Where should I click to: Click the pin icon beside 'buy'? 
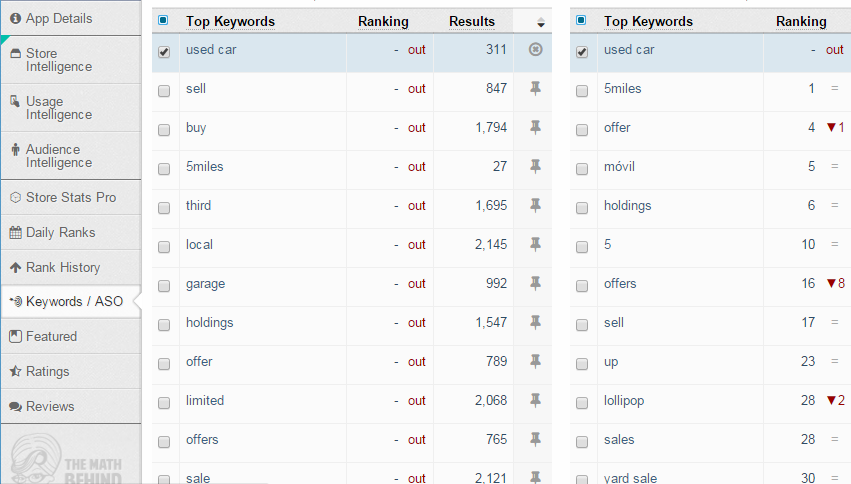[x=535, y=128]
